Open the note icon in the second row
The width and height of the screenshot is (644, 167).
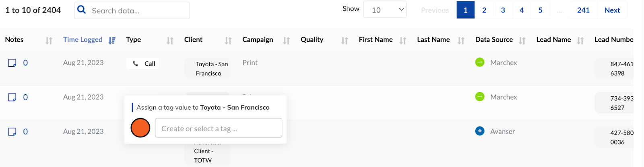(12, 98)
